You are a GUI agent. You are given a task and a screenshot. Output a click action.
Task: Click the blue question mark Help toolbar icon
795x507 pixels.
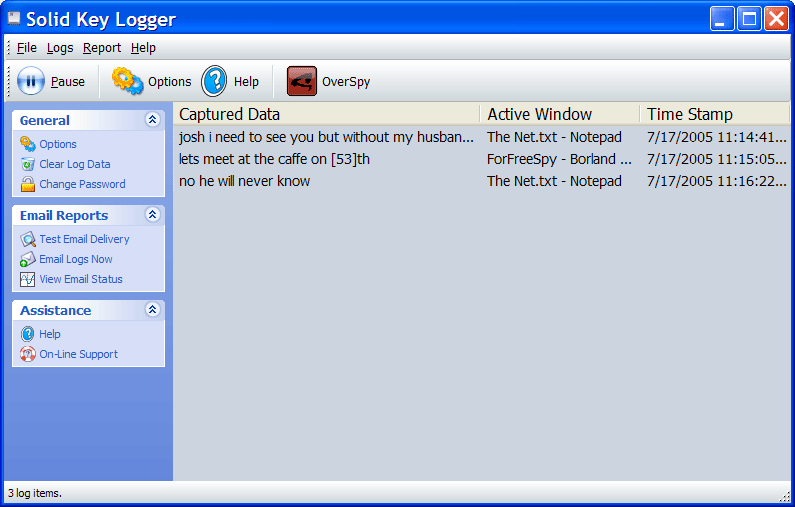click(x=214, y=81)
